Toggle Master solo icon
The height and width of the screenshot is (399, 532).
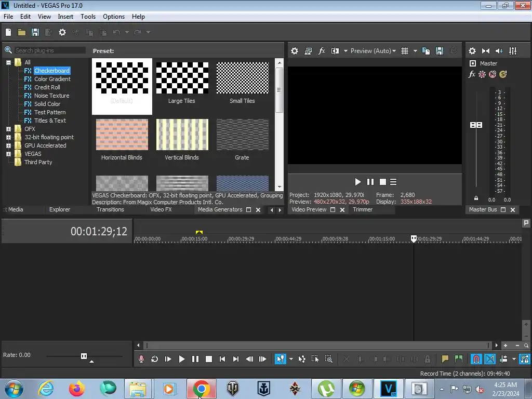point(503,74)
